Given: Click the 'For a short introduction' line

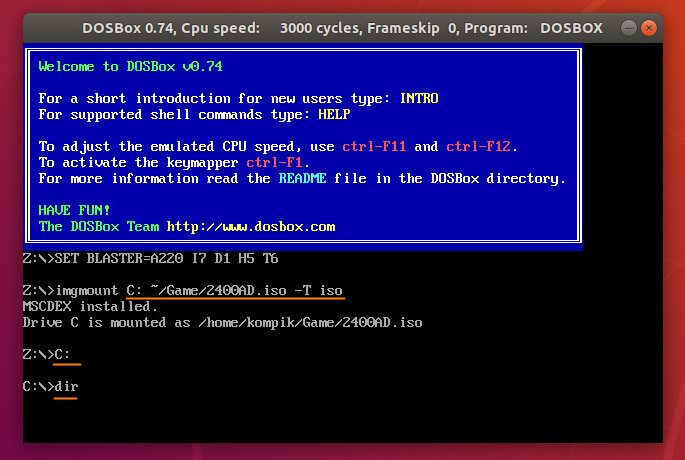Looking at the screenshot, I should 238,98.
